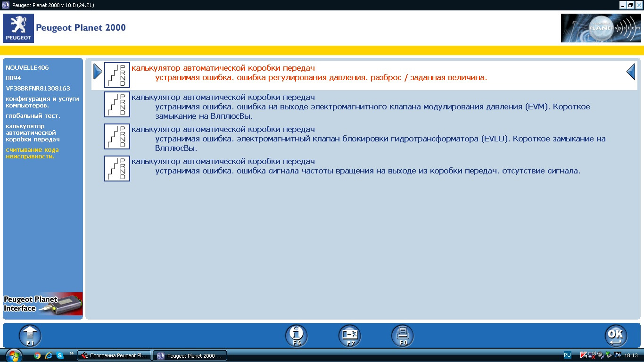Launch Google Chrome from the quick launch
The width and height of the screenshot is (644, 362).
pos(38,356)
